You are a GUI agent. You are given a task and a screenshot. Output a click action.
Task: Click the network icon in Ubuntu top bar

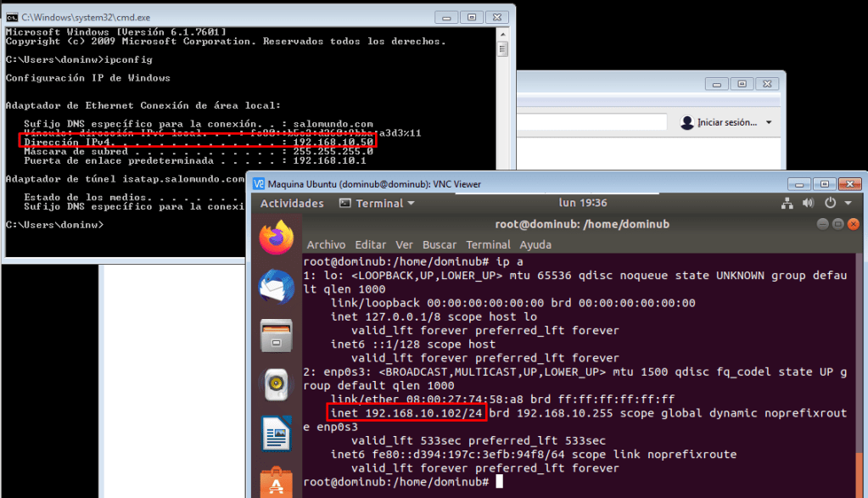pyautogui.click(x=786, y=204)
